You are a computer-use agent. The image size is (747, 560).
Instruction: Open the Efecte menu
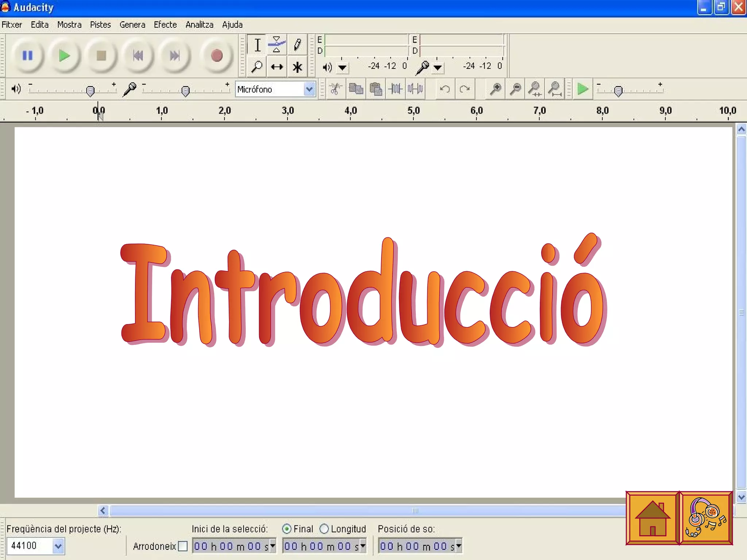165,25
